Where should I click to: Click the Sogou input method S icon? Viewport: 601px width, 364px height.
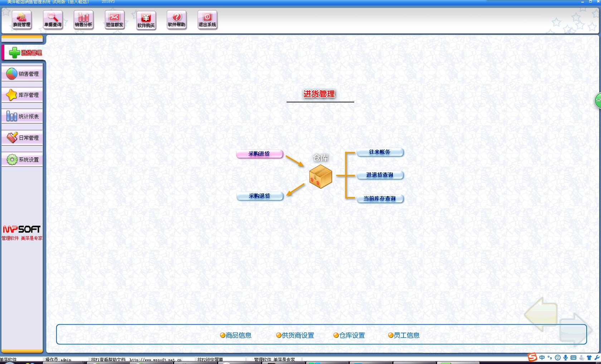tap(533, 357)
